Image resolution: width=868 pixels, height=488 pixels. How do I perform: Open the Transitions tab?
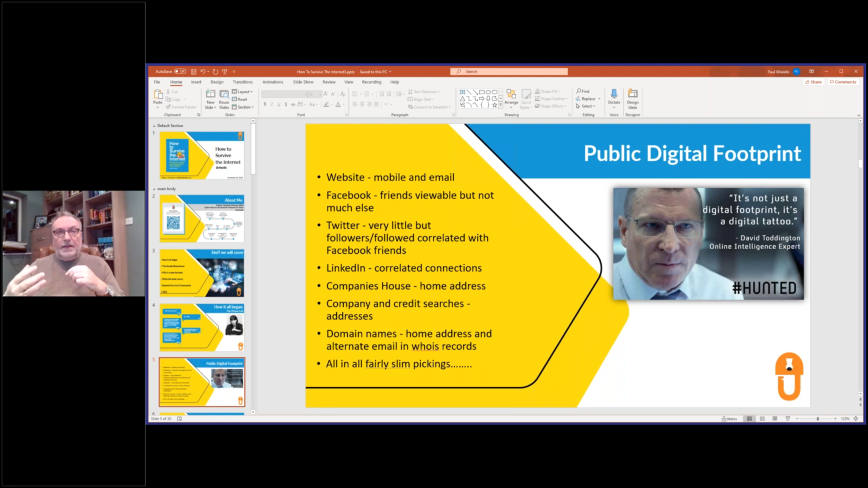coord(242,82)
